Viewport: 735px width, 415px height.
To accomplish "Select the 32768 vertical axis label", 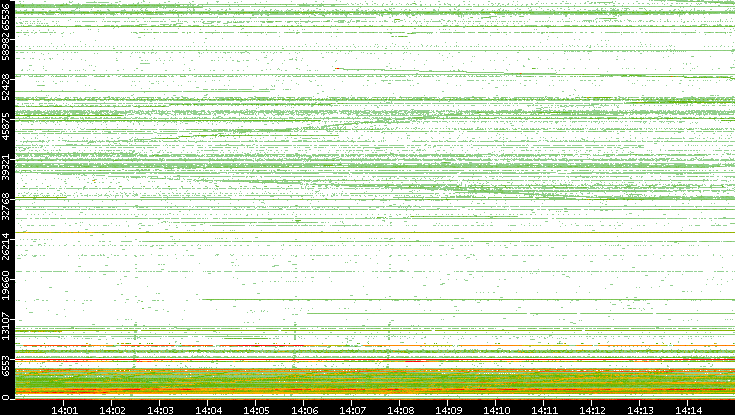I will click(5, 205).
